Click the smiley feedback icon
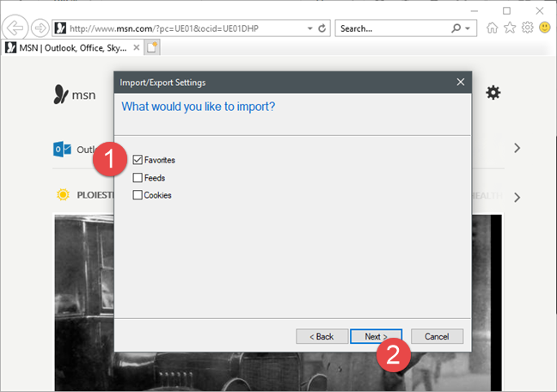The image size is (557, 392). tap(544, 28)
